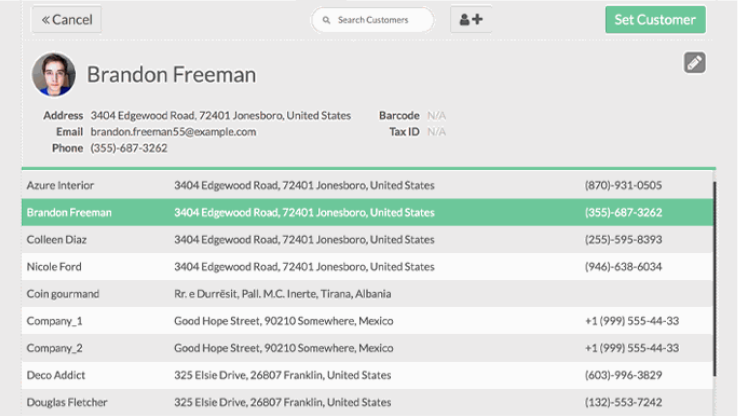Select the Company_1 row
The height and width of the screenshot is (416, 738).
[x=55, y=321]
